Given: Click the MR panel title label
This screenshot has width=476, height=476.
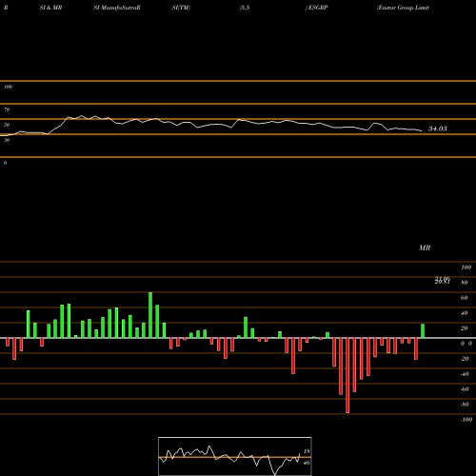Looking at the screenshot, I should (425, 248).
